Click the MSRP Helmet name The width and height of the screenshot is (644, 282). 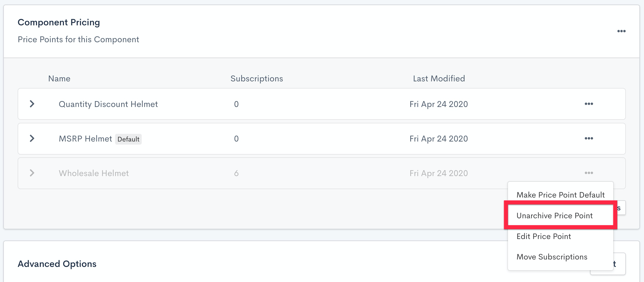click(85, 139)
